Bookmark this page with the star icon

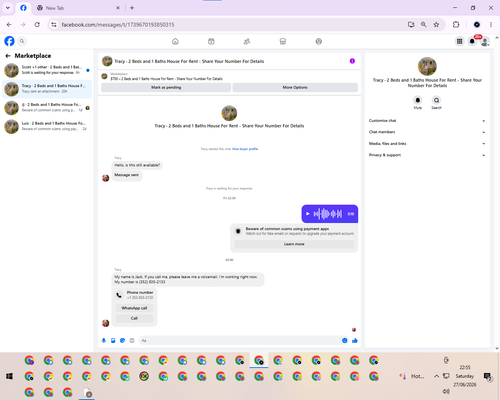[x=436, y=25]
